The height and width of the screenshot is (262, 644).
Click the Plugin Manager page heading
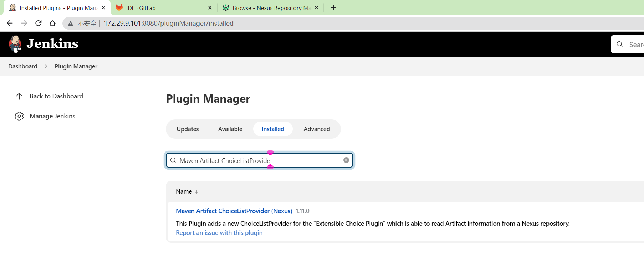(x=208, y=99)
